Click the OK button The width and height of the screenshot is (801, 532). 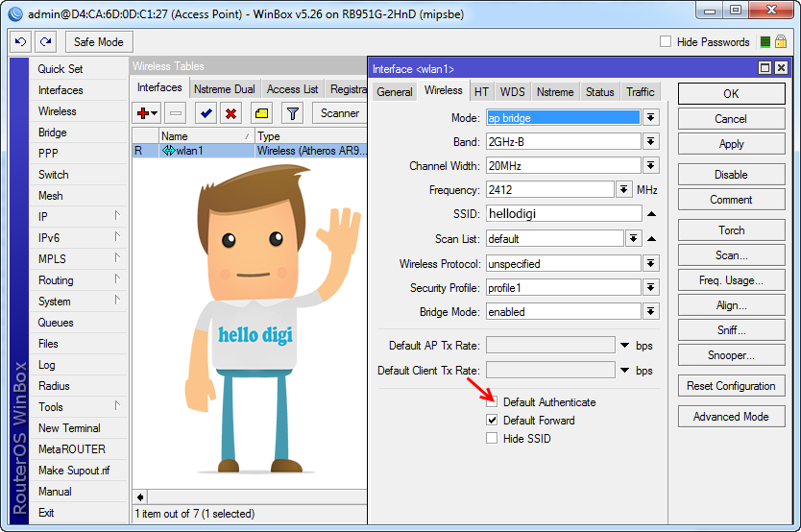[x=731, y=94]
